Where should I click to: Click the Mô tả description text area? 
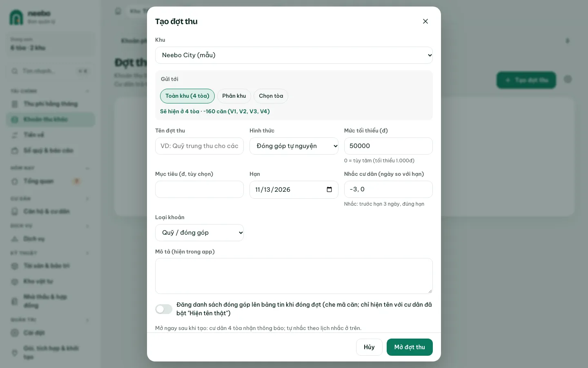click(294, 276)
